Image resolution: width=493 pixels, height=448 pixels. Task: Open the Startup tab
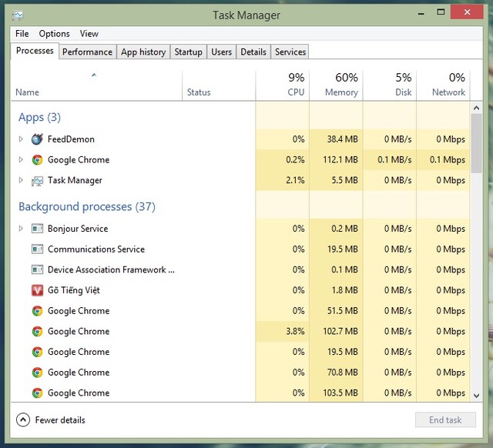tap(188, 52)
